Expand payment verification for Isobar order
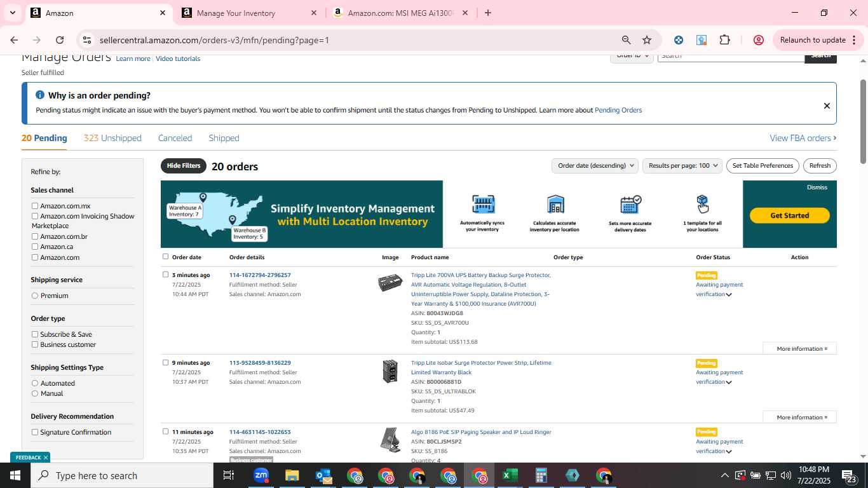 [x=729, y=383]
